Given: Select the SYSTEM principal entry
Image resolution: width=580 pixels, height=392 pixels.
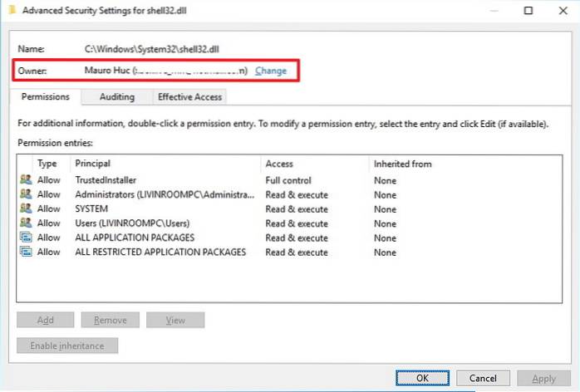Looking at the screenshot, I should pyautogui.click(x=91, y=209).
